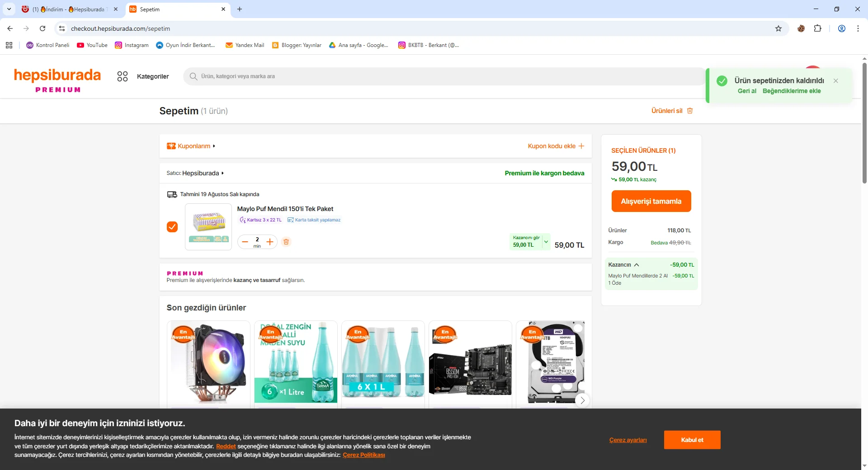Open Maylo Puf Mendil product thumbnail

pos(208,227)
